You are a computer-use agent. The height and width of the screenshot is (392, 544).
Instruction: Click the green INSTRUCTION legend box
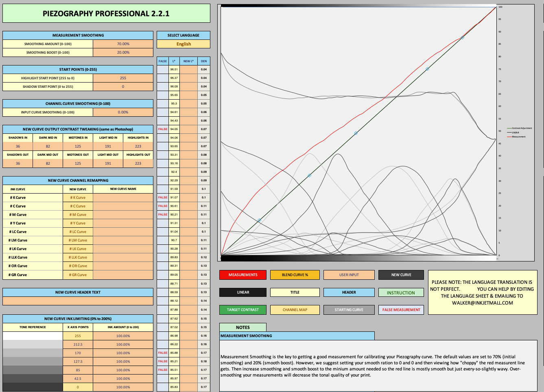tap(401, 292)
